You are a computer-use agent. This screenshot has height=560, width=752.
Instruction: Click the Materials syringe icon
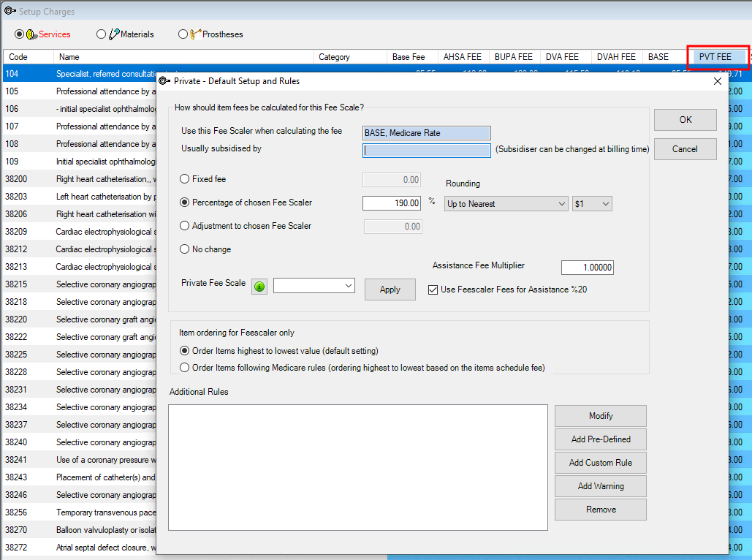tap(114, 34)
